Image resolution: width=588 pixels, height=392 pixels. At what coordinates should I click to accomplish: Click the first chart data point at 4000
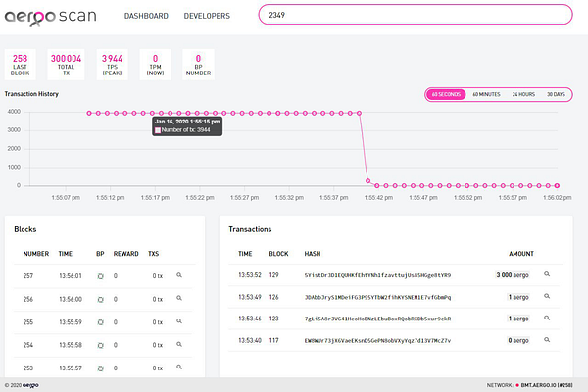89,113
